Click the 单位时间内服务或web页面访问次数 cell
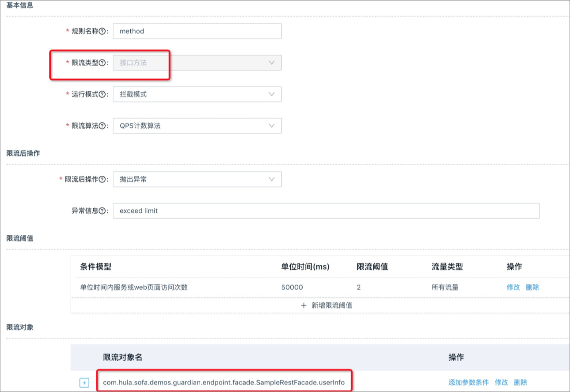 (x=134, y=287)
